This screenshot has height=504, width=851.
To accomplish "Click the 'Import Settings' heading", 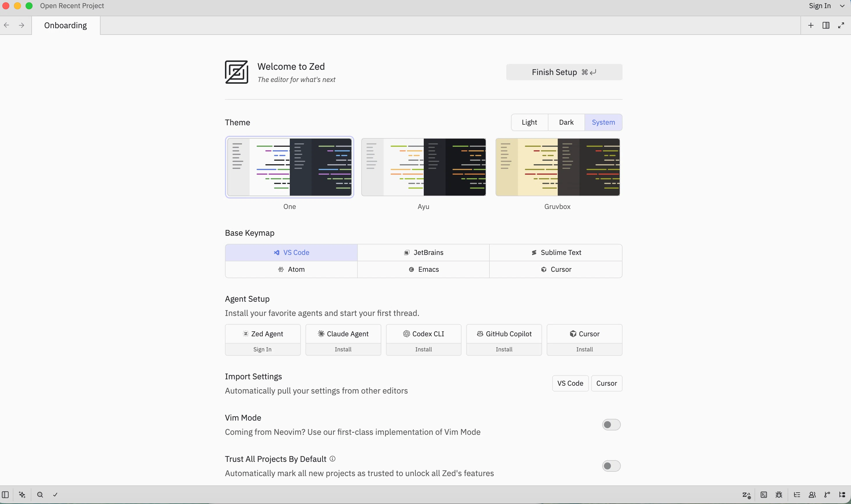I will 253,376.
